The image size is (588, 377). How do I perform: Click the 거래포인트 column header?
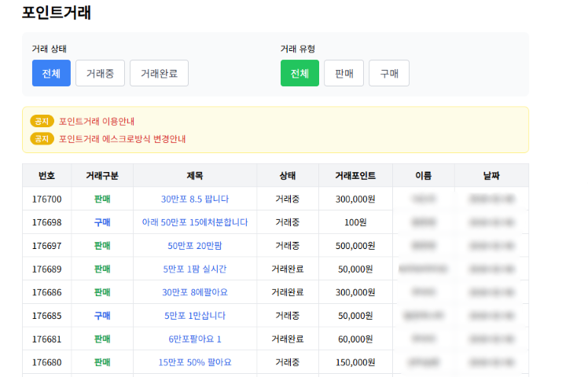[x=355, y=175]
